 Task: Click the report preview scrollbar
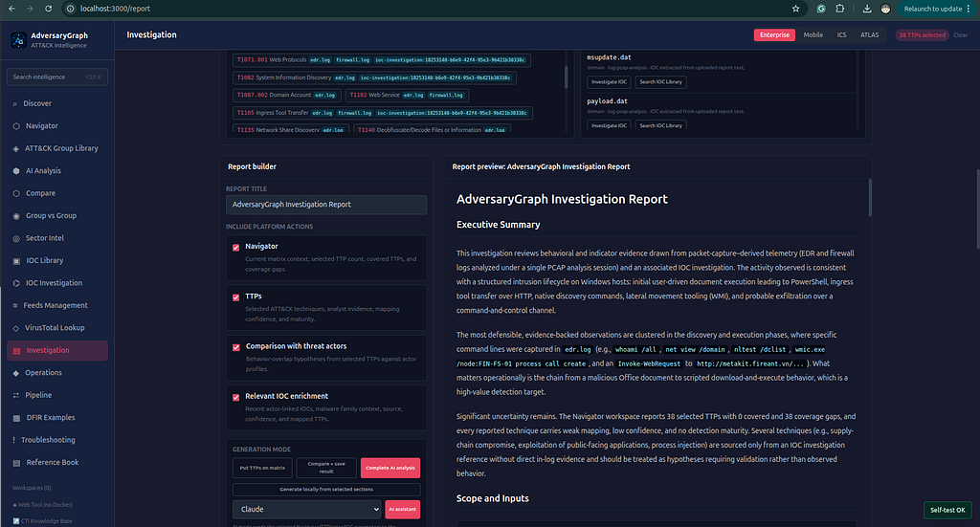(x=870, y=198)
